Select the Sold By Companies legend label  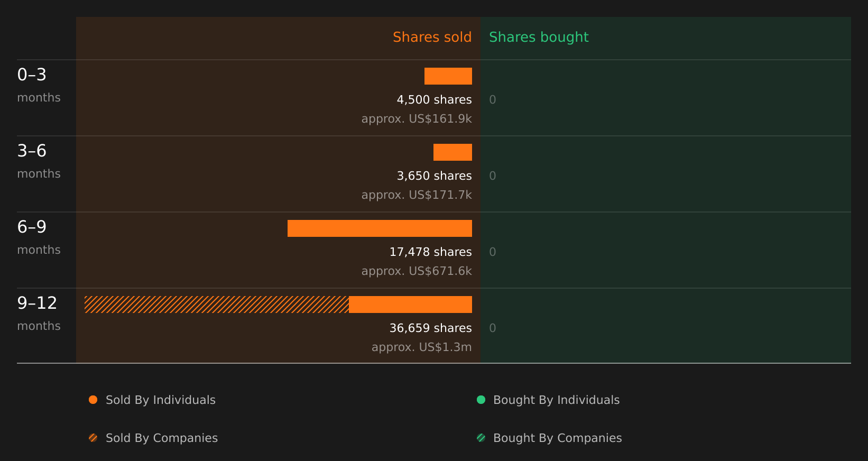162,438
